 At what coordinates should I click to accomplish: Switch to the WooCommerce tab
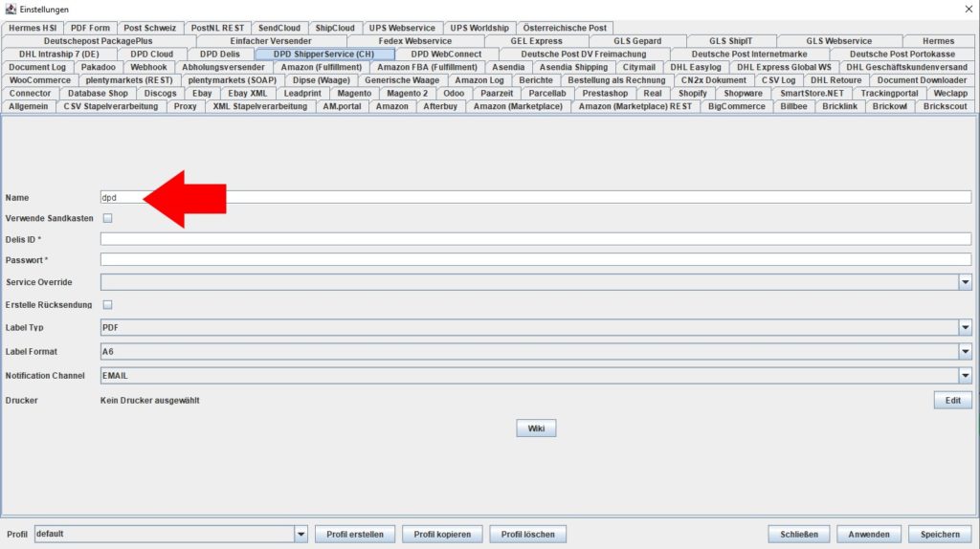point(40,80)
